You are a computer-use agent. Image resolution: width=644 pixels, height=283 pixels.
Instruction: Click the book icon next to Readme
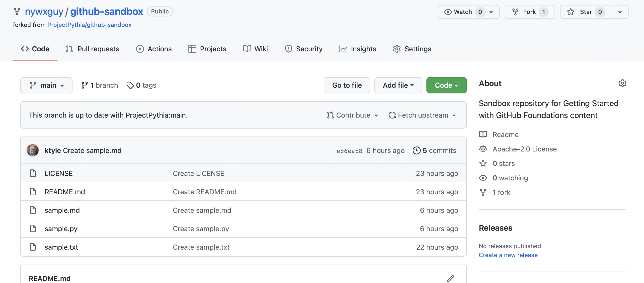pos(483,135)
